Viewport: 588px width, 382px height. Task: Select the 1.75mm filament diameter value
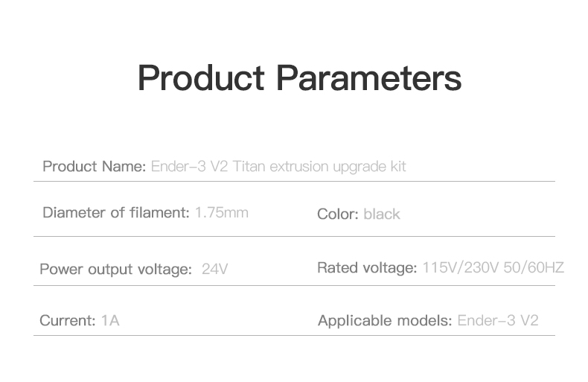[222, 213]
